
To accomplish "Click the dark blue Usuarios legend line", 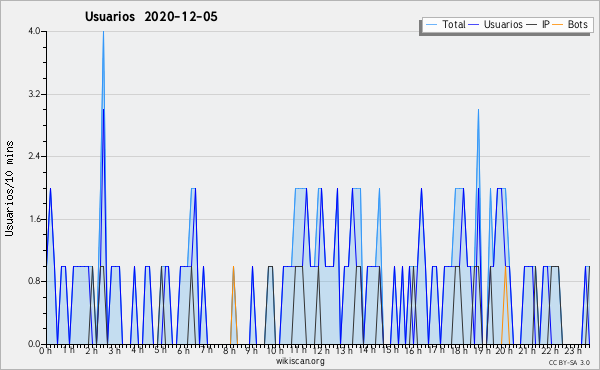I will point(474,25).
